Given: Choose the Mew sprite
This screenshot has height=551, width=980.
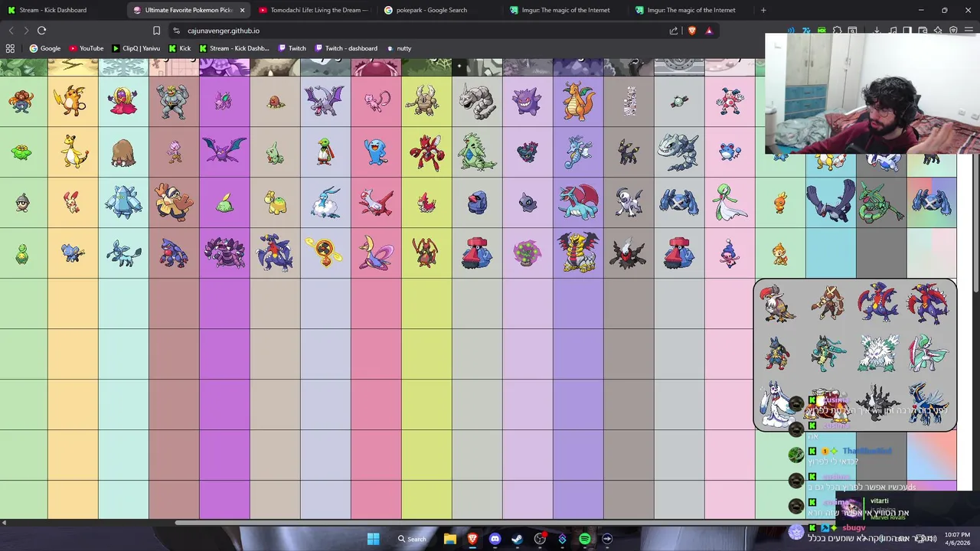Looking at the screenshot, I should tap(376, 100).
